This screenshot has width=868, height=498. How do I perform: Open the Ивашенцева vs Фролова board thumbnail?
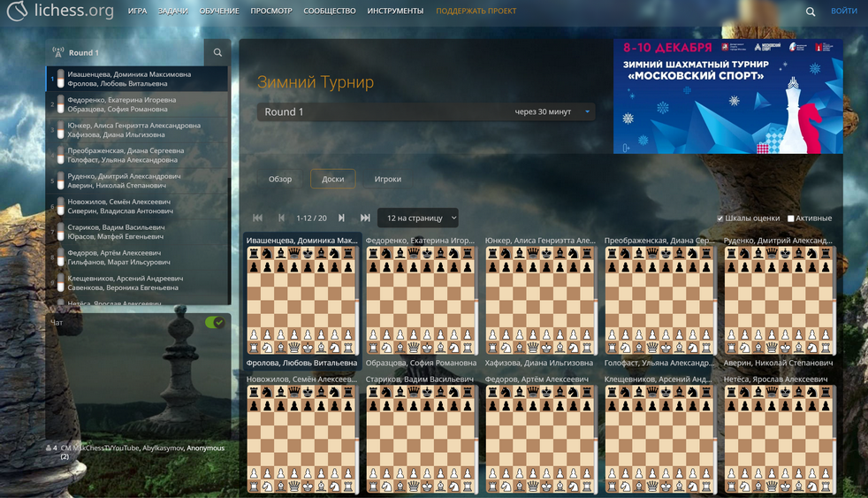click(x=301, y=301)
